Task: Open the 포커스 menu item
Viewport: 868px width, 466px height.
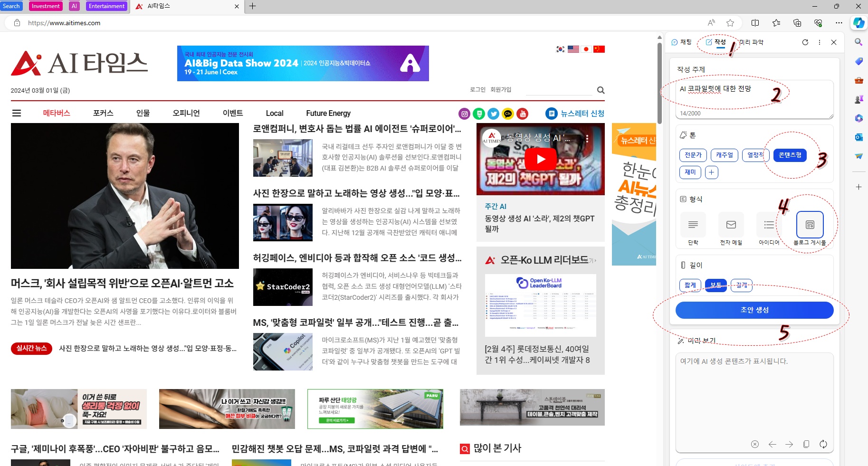Action: [103, 113]
